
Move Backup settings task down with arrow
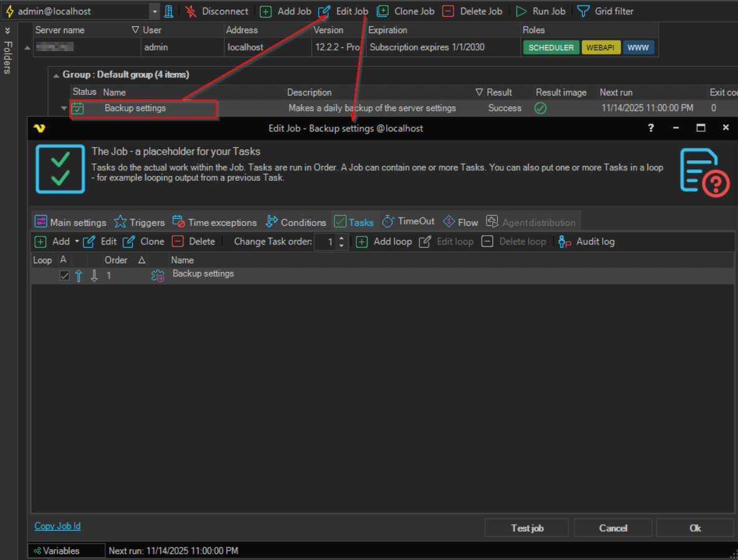click(x=94, y=276)
